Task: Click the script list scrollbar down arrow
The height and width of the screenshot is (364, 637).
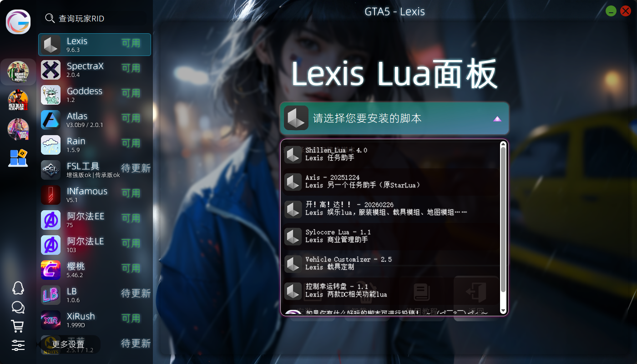Action: click(x=503, y=311)
